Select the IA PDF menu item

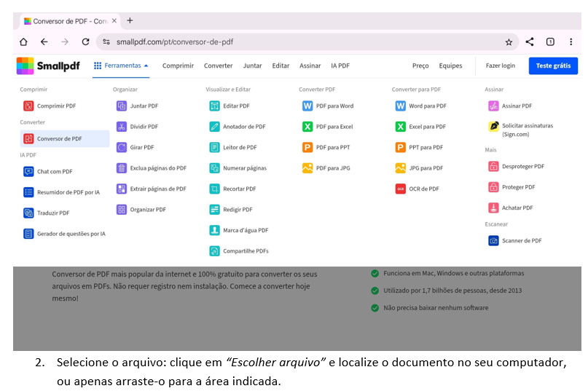coord(340,66)
